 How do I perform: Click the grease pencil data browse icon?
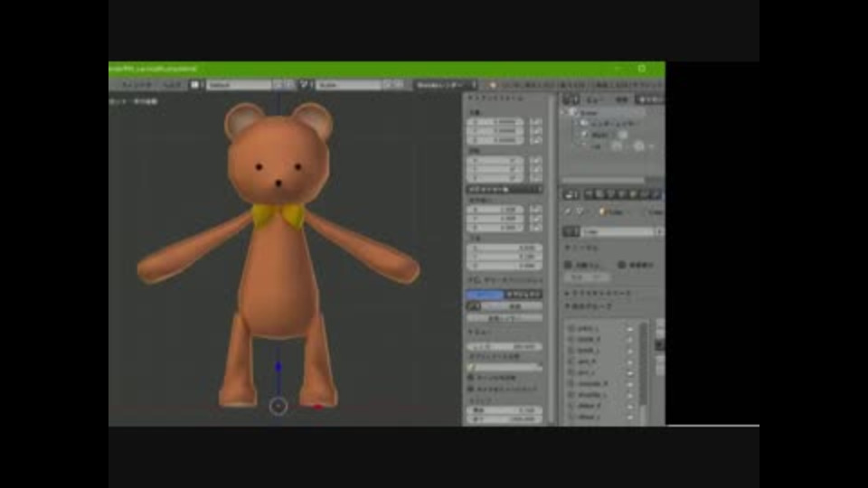click(474, 306)
